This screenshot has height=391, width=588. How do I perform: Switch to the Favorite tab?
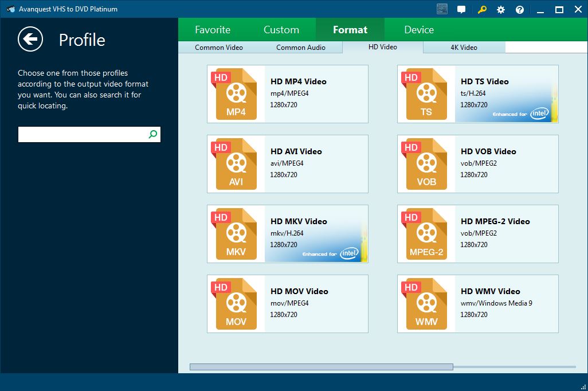(213, 30)
